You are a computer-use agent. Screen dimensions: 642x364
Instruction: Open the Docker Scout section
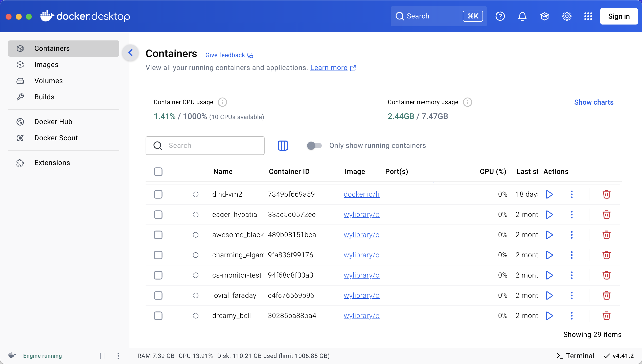[x=56, y=138]
